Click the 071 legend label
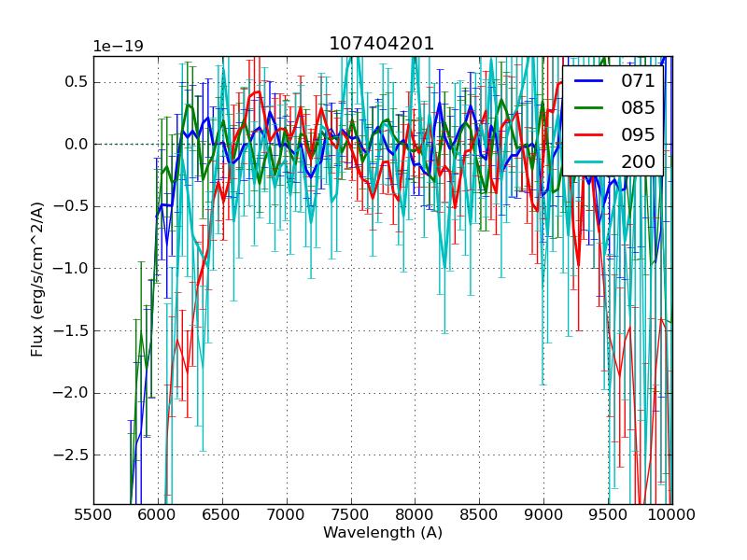The width and height of the screenshot is (747, 560). (x=638, y=81)
